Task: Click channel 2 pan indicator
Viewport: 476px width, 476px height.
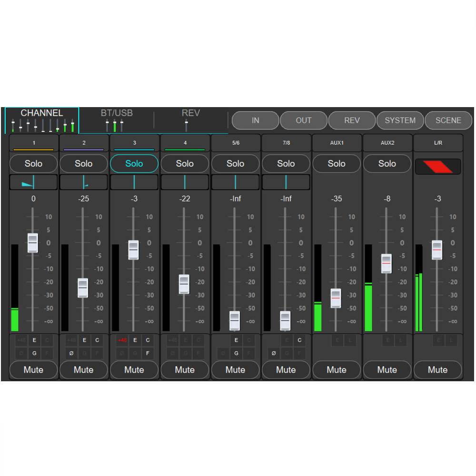Action: [x=84, y=182]
